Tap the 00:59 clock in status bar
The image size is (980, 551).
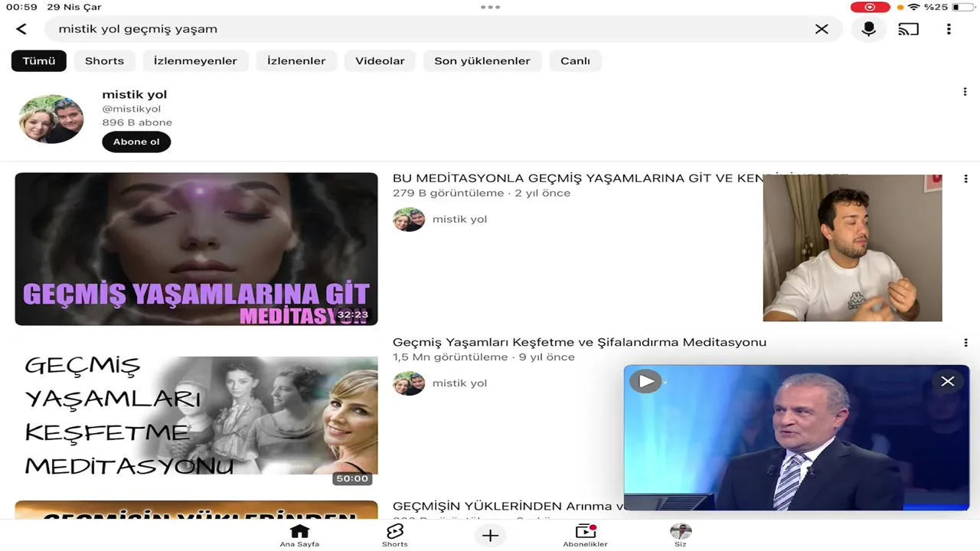tap(21, 7)
